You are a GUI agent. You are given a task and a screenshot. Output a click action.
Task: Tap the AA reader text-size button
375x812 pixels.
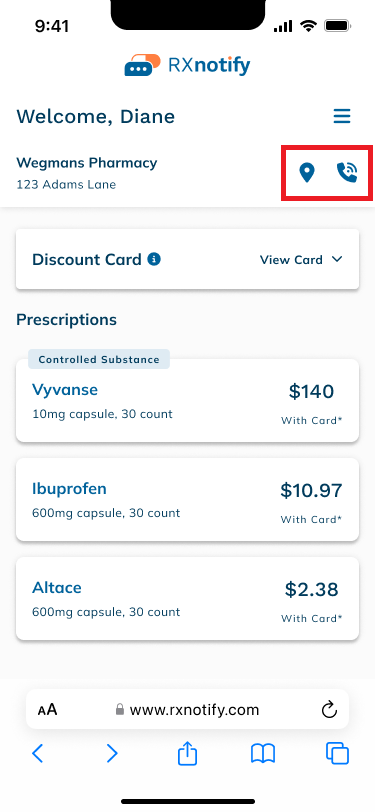pos(47,709)
